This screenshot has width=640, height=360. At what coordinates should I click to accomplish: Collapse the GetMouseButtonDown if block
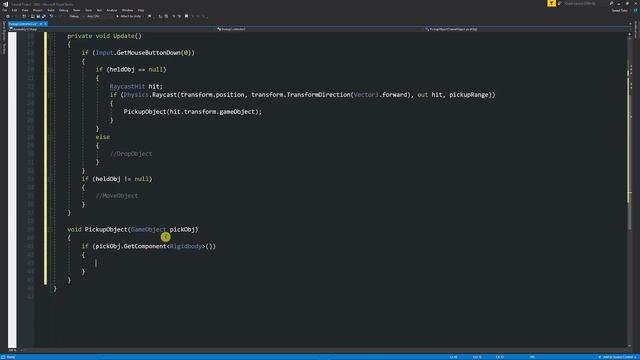[x=51, y=53]
